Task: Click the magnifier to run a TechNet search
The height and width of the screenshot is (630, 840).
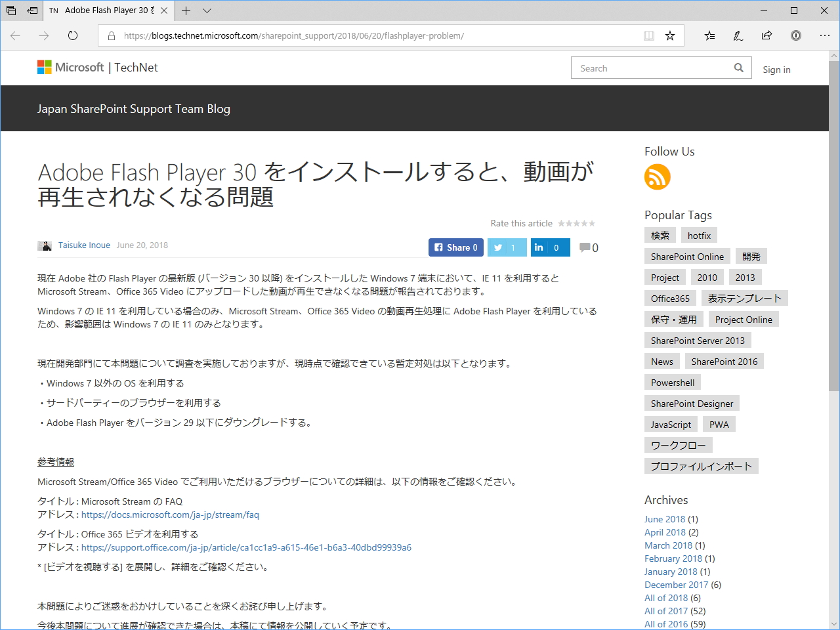Action: tap(738, 68)
